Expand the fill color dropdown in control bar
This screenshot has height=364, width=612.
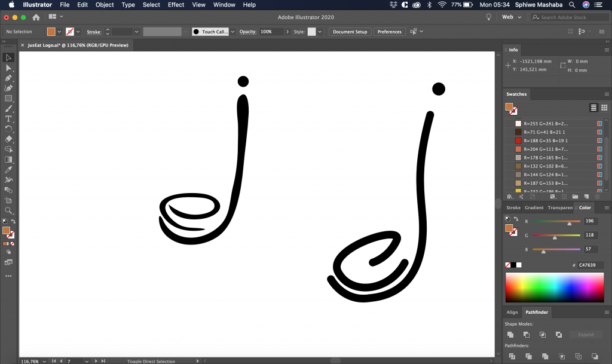tap(59, 32)
